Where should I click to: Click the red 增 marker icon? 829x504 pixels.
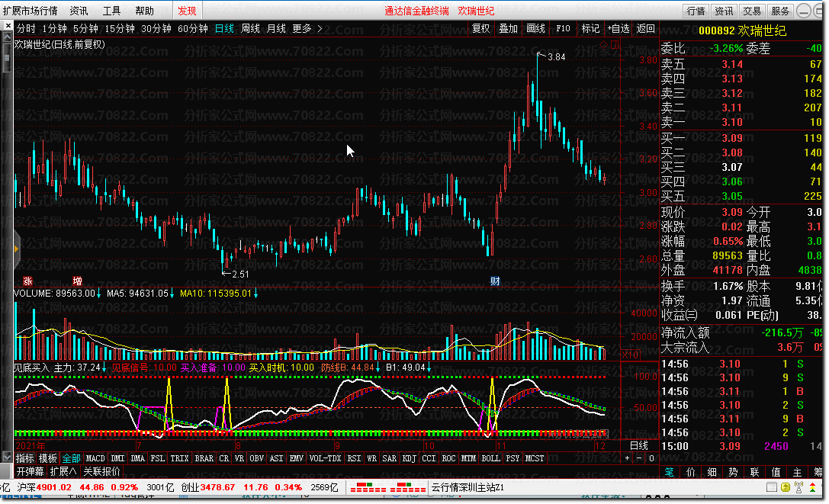point(77,281)
